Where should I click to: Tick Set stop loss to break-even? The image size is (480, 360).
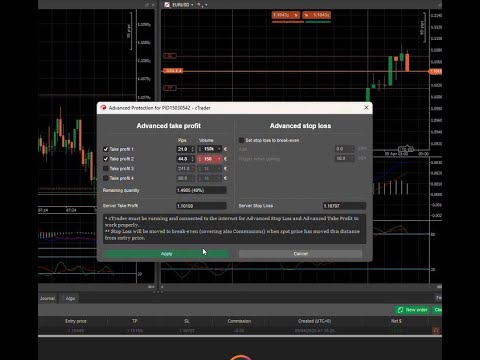pyautogui.click(x=241, y=140)
